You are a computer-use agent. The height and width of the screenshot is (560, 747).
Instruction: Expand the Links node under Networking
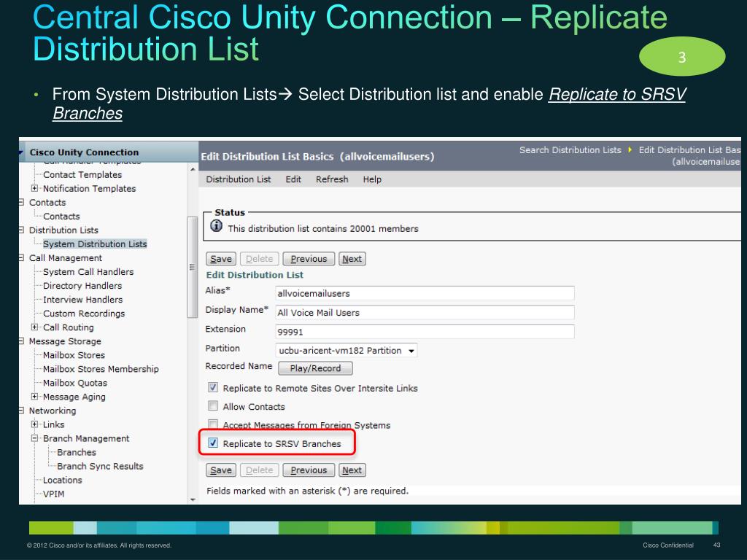[x=36, y=424]
